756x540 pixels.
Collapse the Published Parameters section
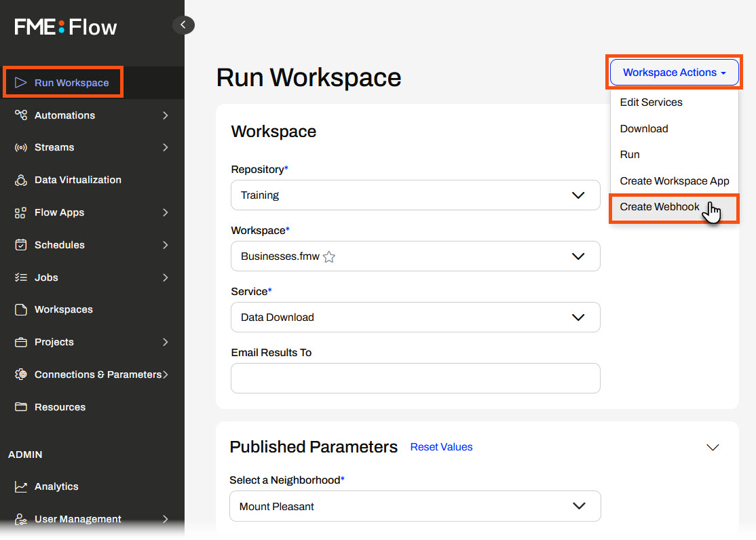[713, 447]
